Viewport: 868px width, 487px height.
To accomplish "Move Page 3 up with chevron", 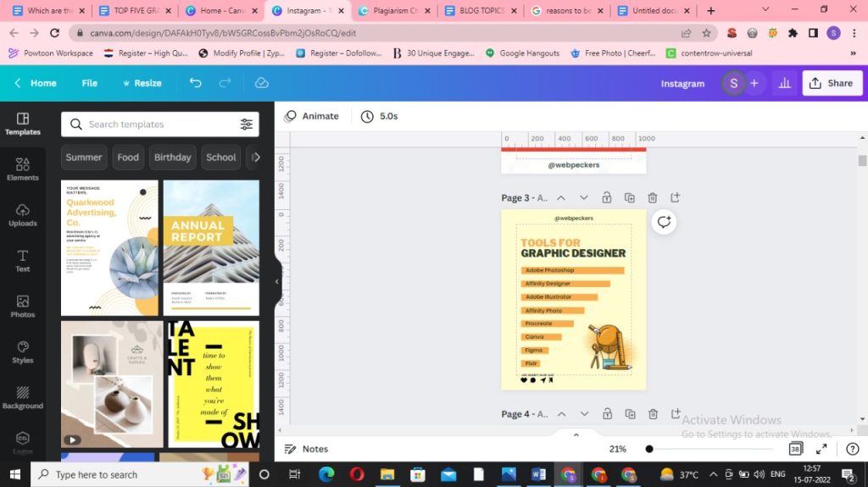I will coord(561,197).
